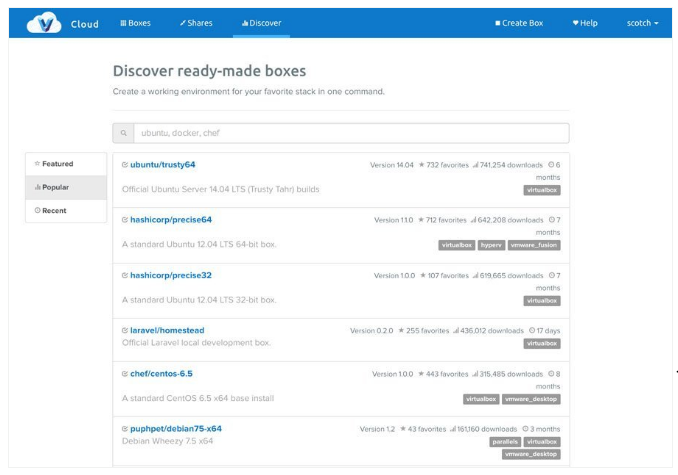Click 'Official Laravel local development box.' description
Viewport: 678px width, 475px height.
tap(196, 343)
